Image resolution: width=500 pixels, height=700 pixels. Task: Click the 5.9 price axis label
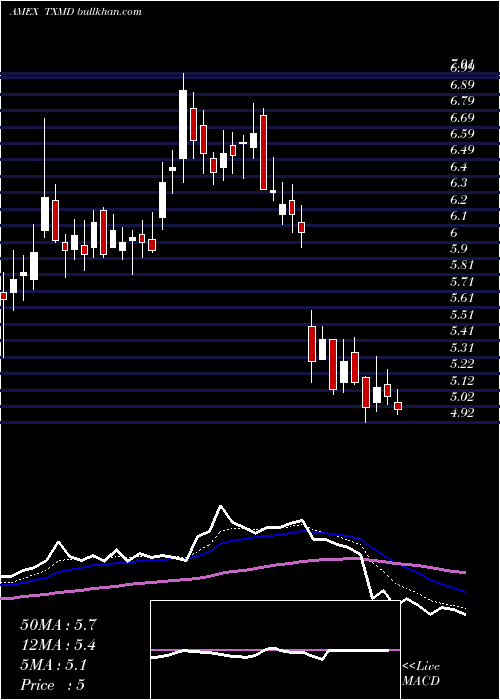coord(458,249)
